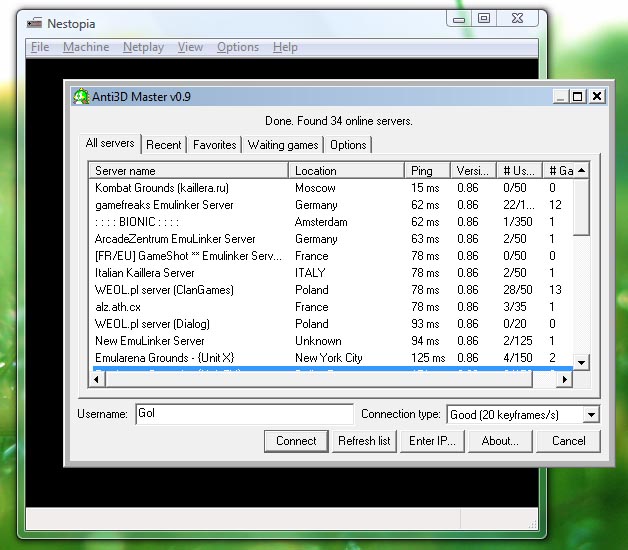Switch to the Waiting games tab
Viewport: 628px width, 550px height.
(x=283, y=145)
